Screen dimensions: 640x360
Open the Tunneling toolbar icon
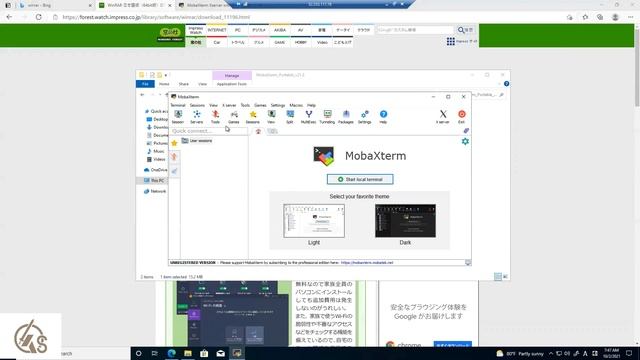tap(327, 117)
